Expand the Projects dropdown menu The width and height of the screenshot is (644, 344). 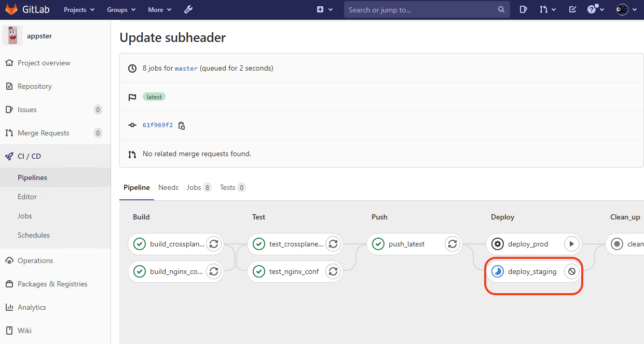coord(79,9)
